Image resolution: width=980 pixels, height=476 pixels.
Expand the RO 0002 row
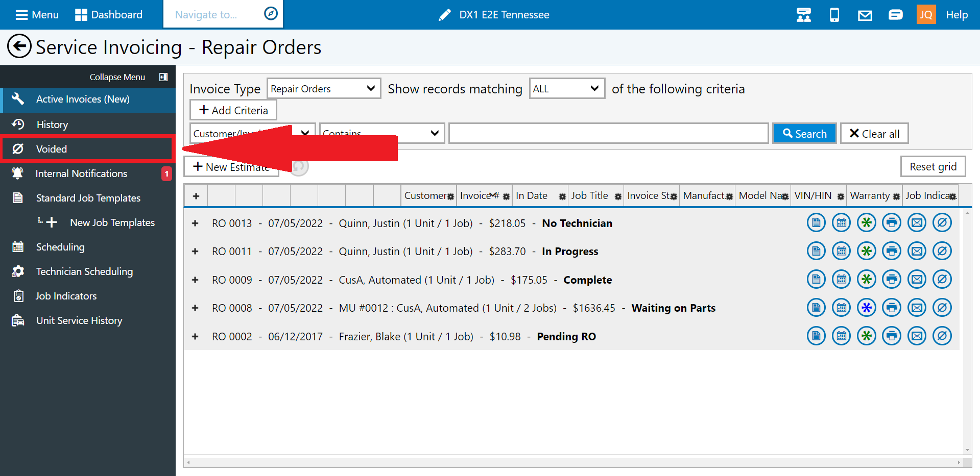click(x=195, y=337)
